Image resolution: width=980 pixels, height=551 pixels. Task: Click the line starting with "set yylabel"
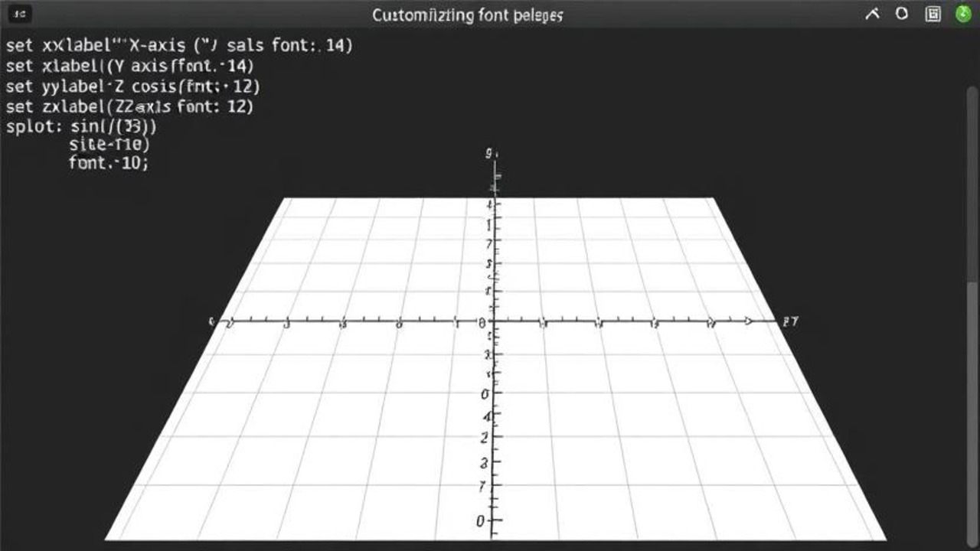[x=133, y=86]
